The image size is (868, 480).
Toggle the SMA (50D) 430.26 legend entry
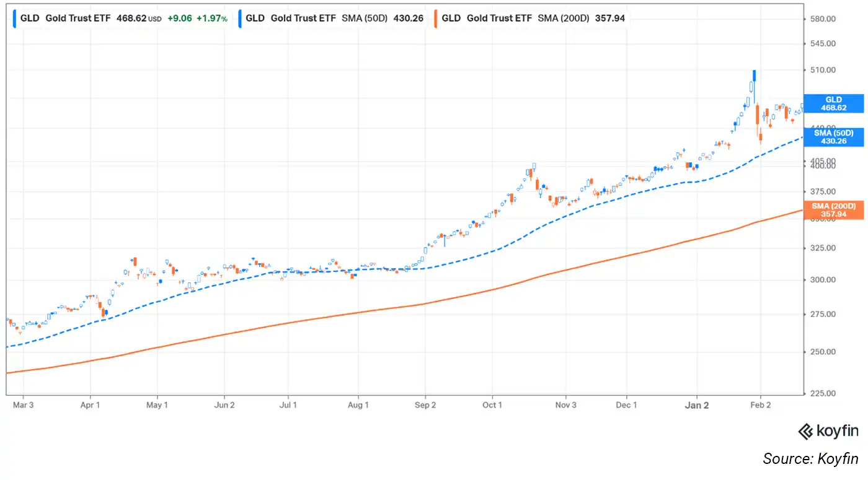(x=335, y=19)
